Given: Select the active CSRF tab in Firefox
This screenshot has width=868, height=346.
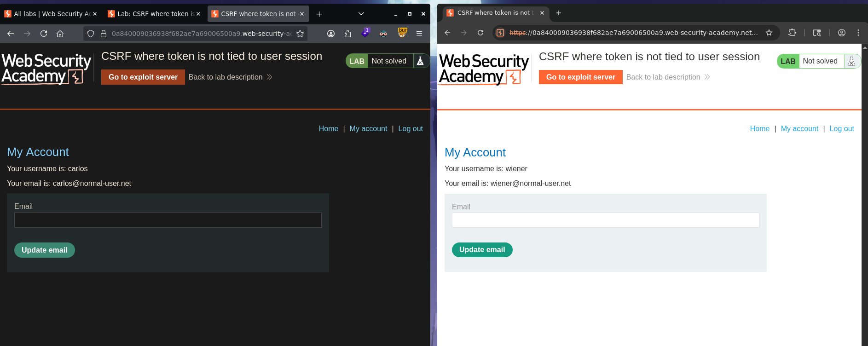Looking at the screenshot, I should point(258,14).
